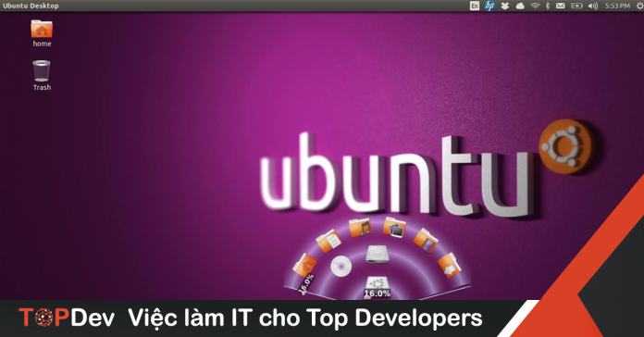Open the sound volume indicator
Screen dimensions: 644x337
point(593,6)
